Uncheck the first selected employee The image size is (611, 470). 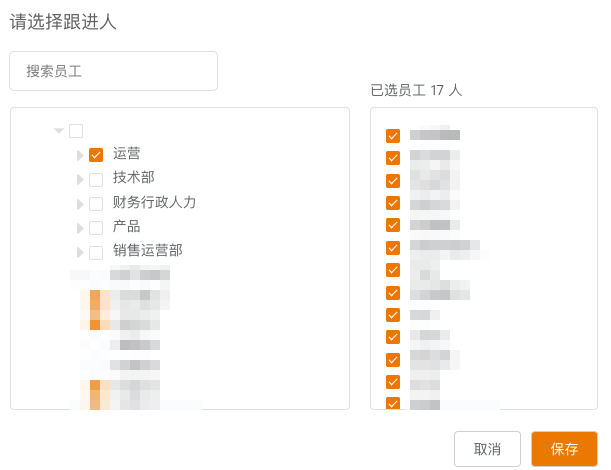tap(393, 135)
